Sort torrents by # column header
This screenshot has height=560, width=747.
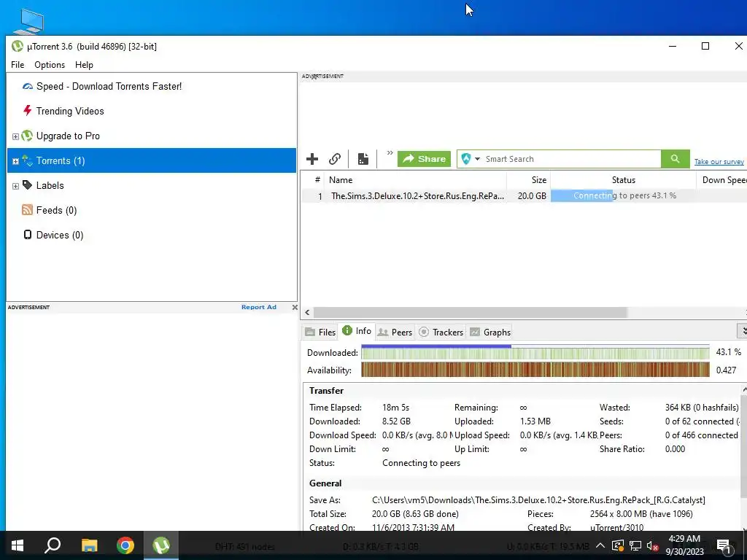(317, 180)
